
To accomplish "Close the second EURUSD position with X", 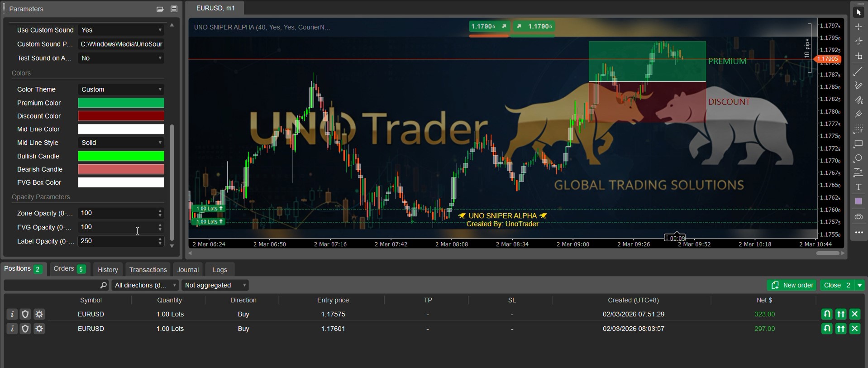I will pyautogui.click(x=854, y=329).
